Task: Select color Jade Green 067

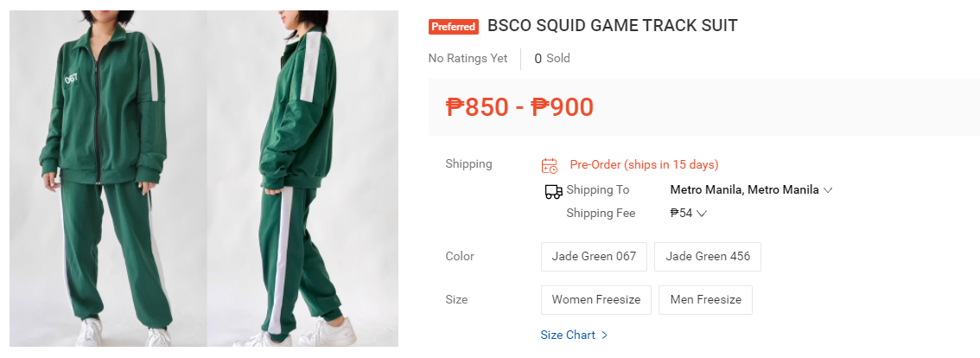Action: (x=594, y=257)
